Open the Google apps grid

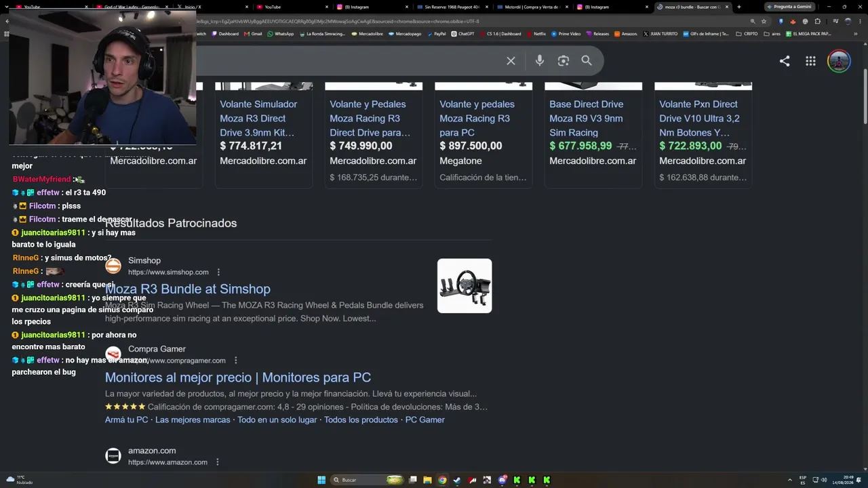pos(810,61)
